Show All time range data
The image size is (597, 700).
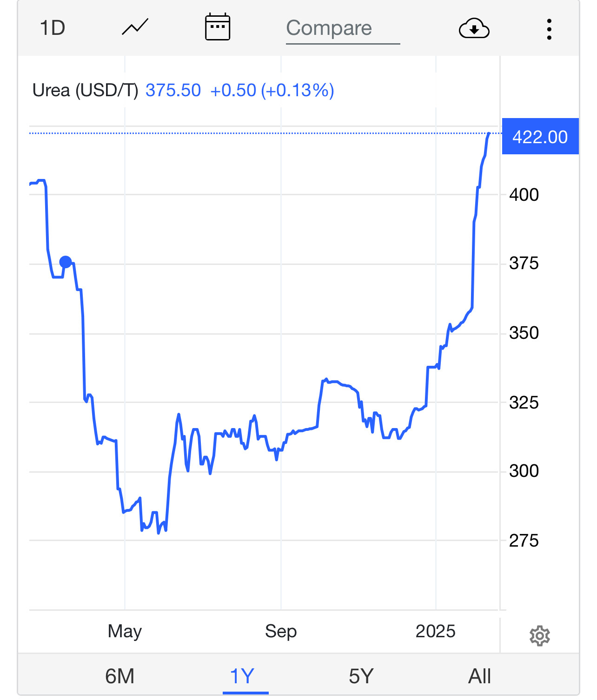click(479, 676)
